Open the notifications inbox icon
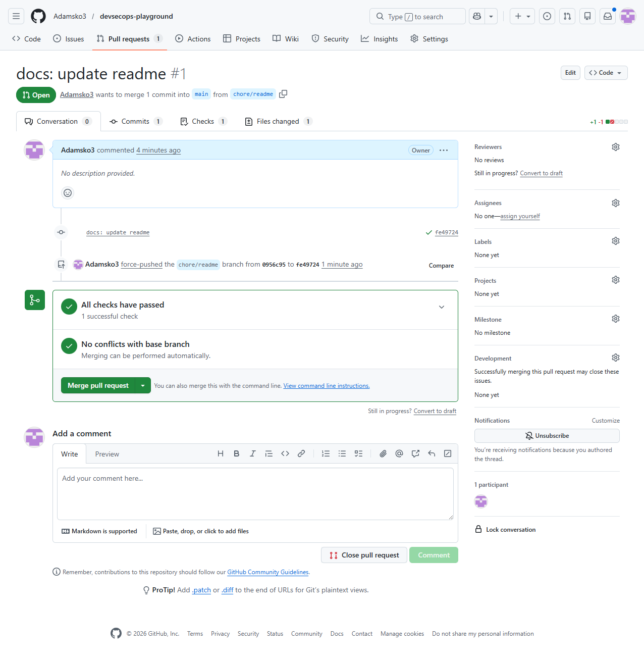The height and width of the screenshot is (660, 644). click(x=608, y=16)
